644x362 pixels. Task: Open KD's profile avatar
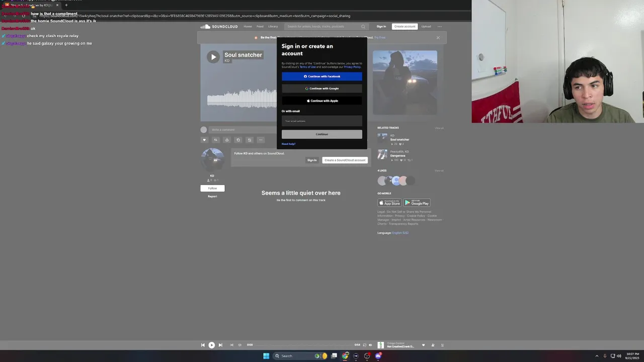[212, 160]
